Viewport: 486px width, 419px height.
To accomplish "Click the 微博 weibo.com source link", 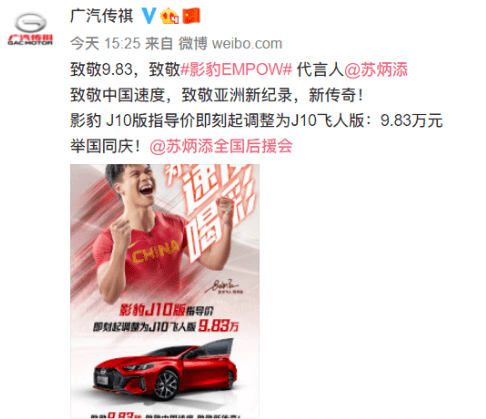I will pyautogui.click(x=230, y=43).
